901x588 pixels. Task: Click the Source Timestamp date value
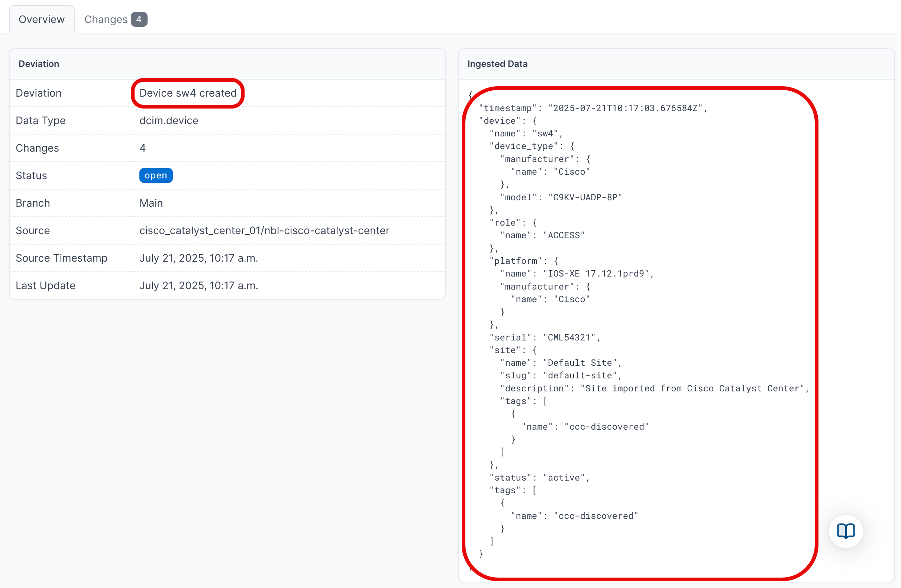click(x=198, y=258)
